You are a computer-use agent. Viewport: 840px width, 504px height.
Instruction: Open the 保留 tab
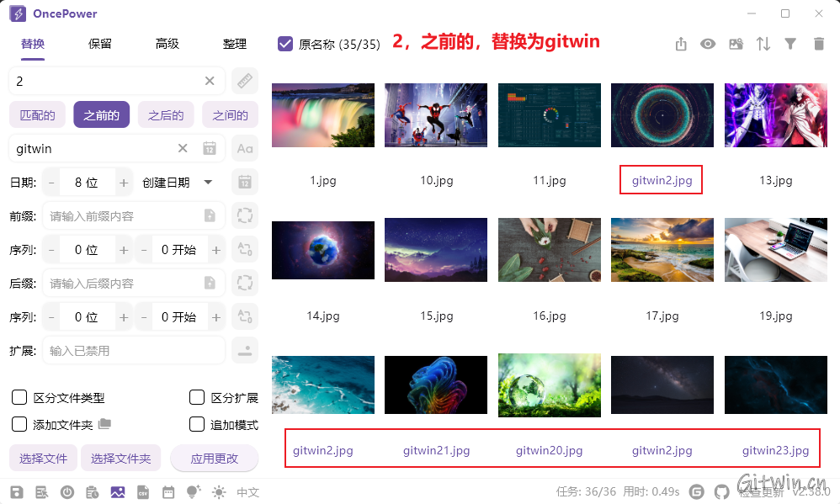[100, 44]
